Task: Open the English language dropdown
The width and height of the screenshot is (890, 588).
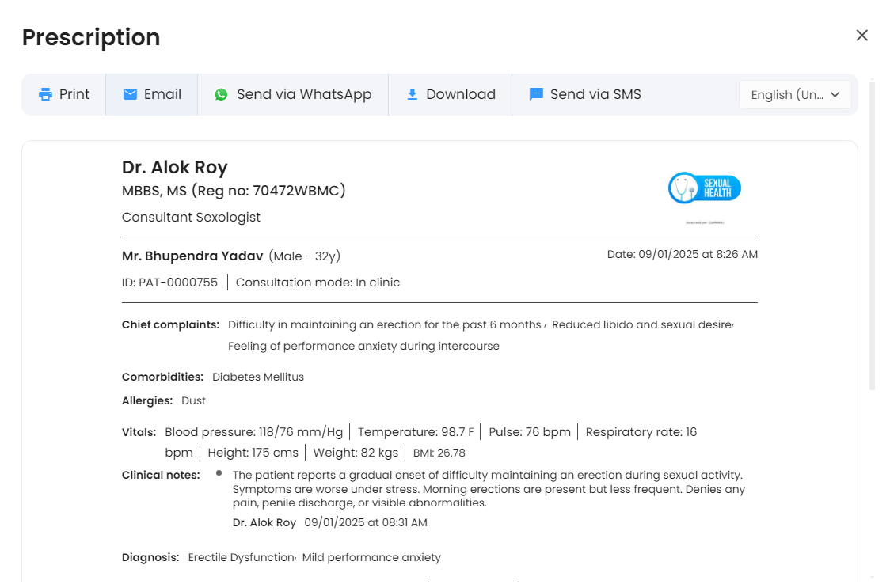Action: click(x=786, y=95)
